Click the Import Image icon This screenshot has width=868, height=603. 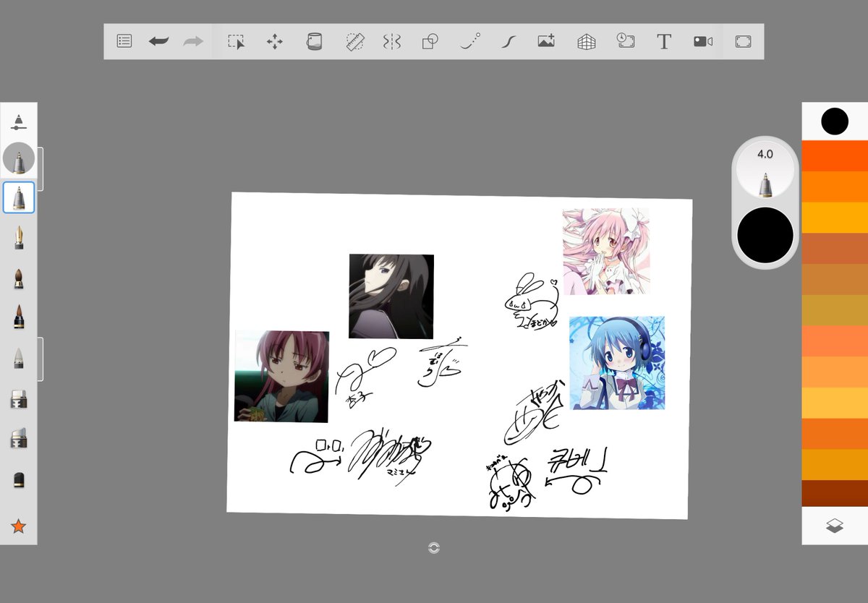pyautogui.click(x=546, y=41)
